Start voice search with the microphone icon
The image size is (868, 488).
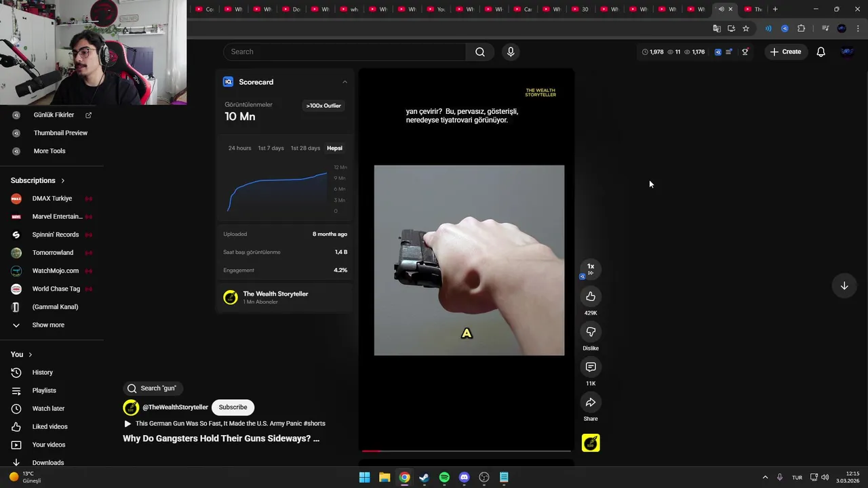click(x=511, y=52)
